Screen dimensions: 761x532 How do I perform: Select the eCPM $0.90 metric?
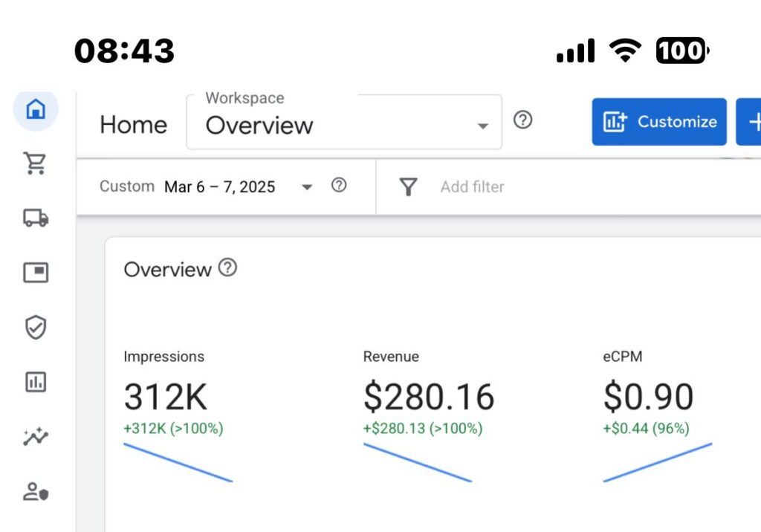tap(648, 398)
